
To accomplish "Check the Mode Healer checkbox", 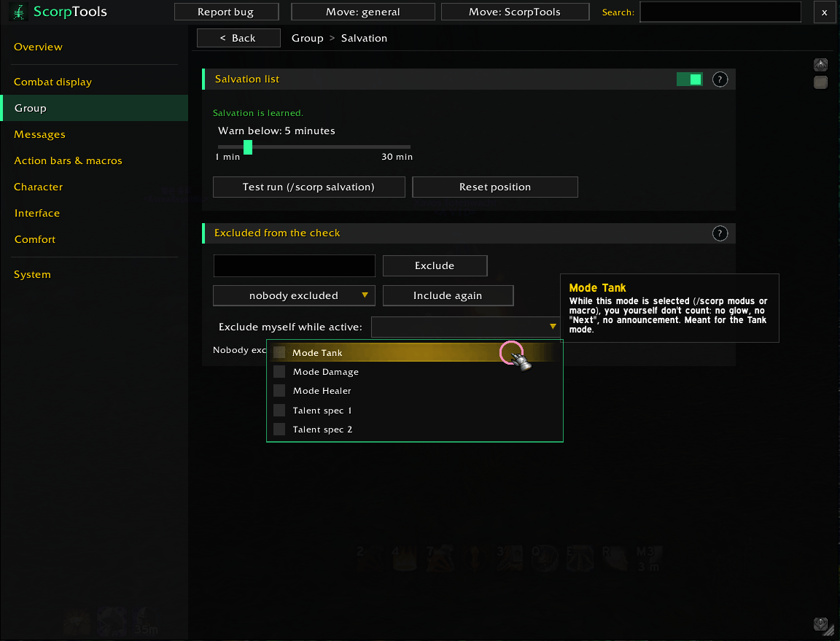I will (279, 391).
